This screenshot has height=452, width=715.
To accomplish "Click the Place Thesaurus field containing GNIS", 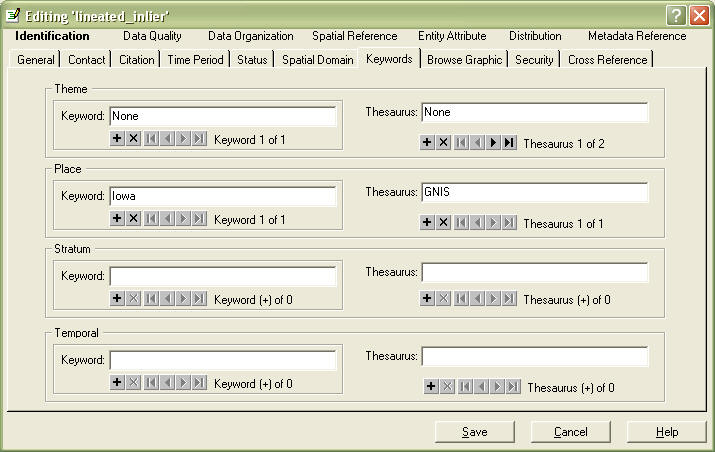I will (x=534, y=192).
